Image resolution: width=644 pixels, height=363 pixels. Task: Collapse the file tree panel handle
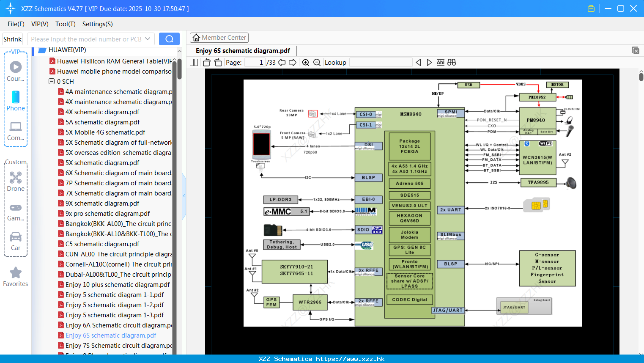tap(184, 195)
